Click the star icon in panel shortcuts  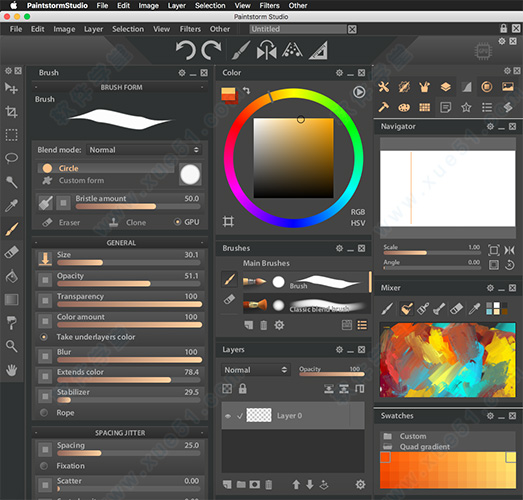466,107
